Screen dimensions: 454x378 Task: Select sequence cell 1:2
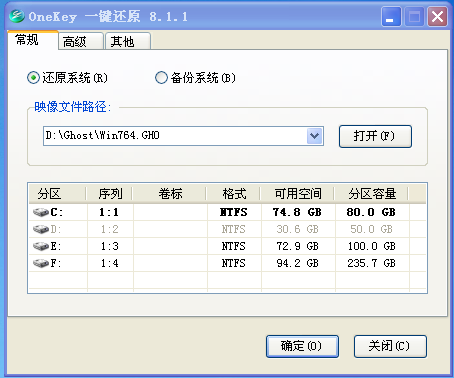coord(110,229)
